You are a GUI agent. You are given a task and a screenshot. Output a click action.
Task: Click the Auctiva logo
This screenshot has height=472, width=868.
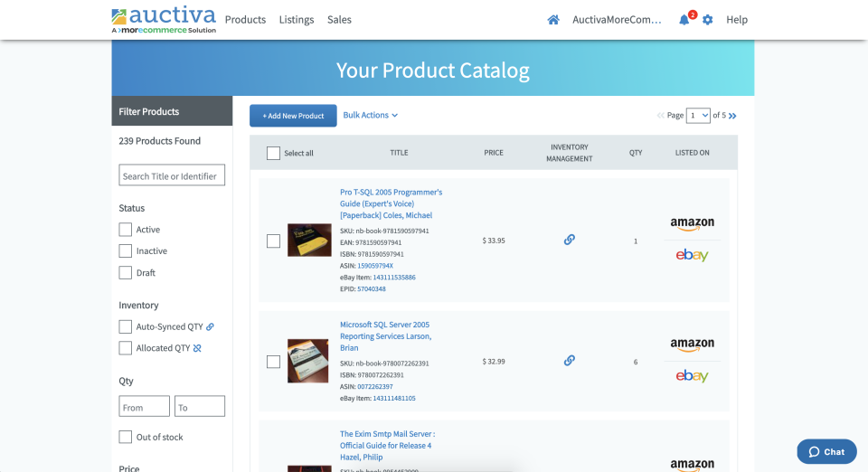tap(164, 19)
